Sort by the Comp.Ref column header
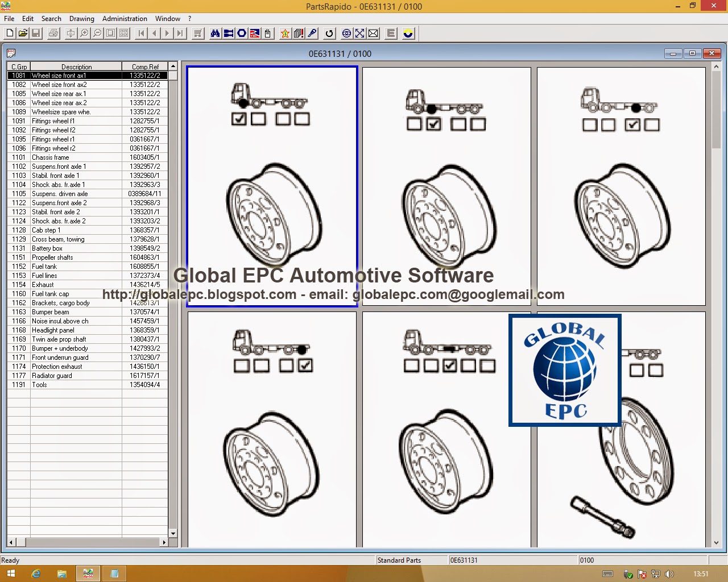 (145, 66)
